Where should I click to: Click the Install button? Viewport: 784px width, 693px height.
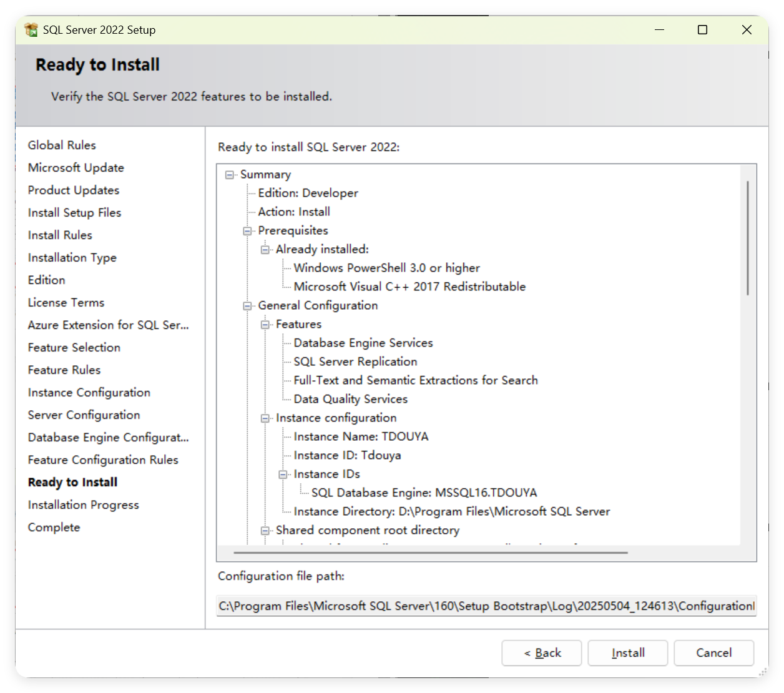pyautogui.click(x=628, y=653)
